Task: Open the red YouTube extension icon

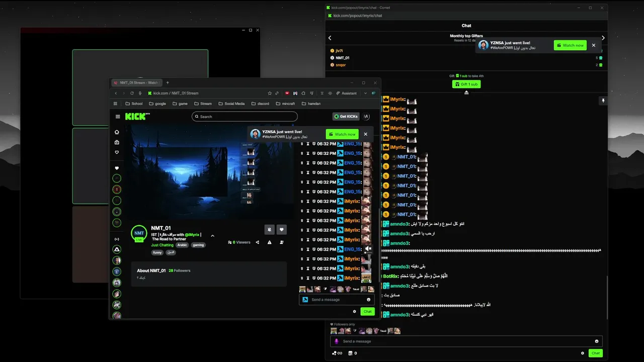Action: point(287,93)
